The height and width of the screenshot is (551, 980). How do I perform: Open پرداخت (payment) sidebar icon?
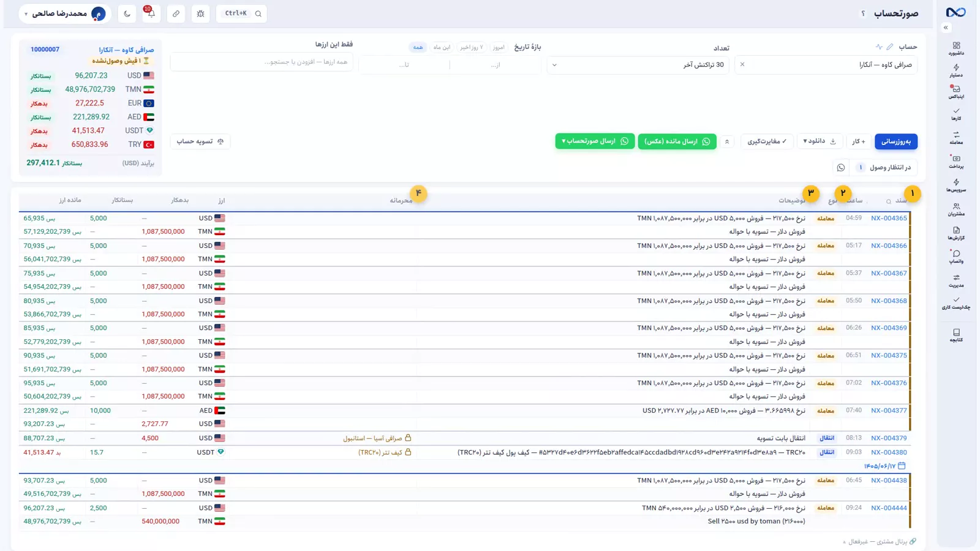point(956,162)
